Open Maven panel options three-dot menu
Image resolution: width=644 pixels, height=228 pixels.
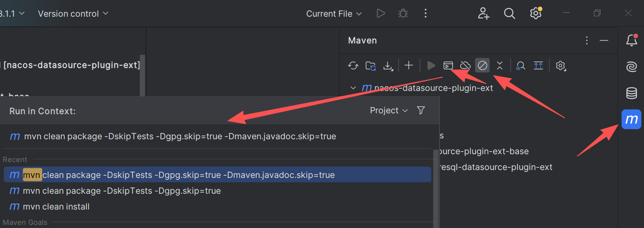pyautogui.click(x=587, y=40)
